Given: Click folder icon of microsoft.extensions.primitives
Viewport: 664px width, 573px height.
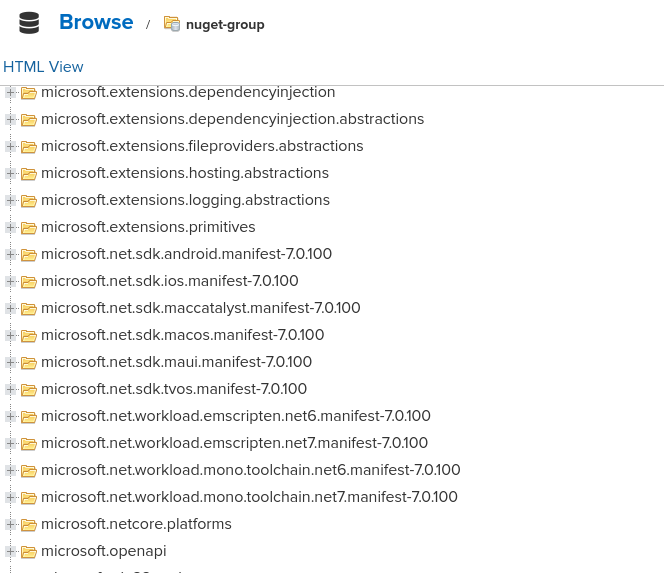Looking at the screenshot, I should pos(29,228).
